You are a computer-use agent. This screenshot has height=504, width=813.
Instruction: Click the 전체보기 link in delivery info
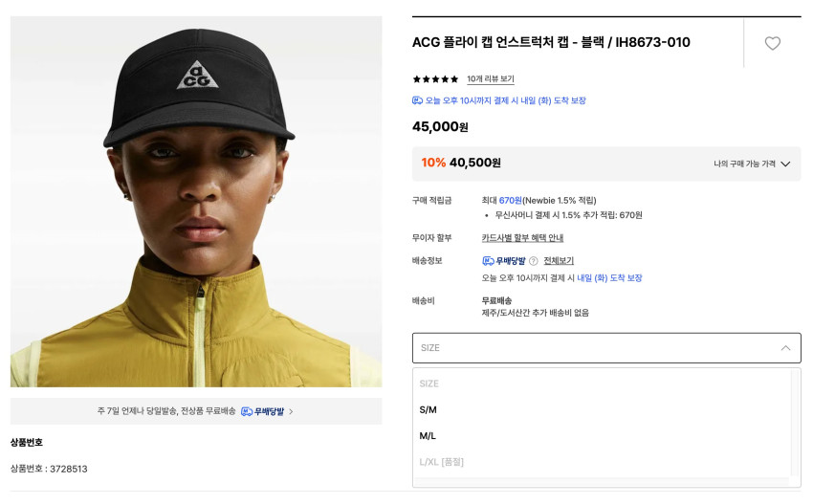[559, 261]
